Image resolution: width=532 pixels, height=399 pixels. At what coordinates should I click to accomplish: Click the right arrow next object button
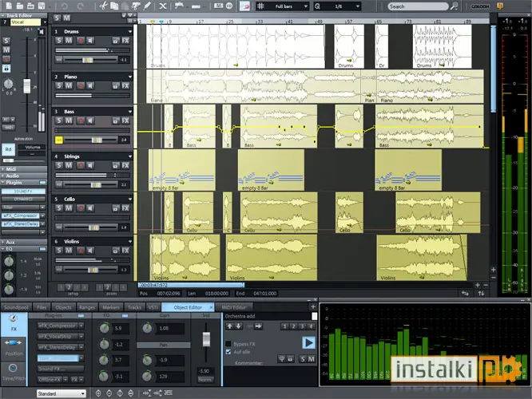[x=258, y=326]
